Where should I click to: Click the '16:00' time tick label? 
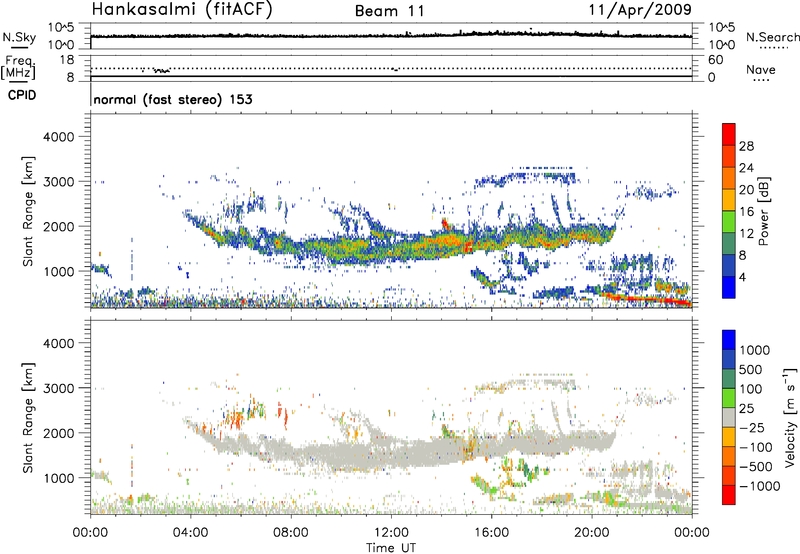click(x=491, y=533)
